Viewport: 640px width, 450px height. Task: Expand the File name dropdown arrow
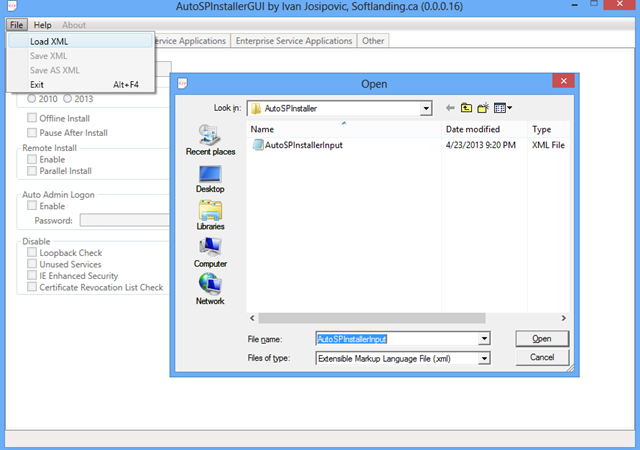pyautogui.click(x=484, y=339)
